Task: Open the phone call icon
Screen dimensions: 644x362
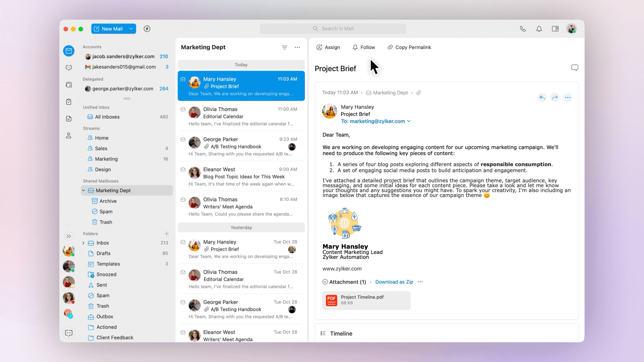Action: point(523,29)
